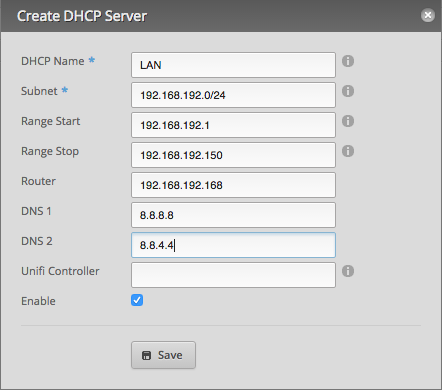This screenshot has width=442, height=390.
Task: Click the Range Start label
Action: pyautogui.click(x=51, y=121)
